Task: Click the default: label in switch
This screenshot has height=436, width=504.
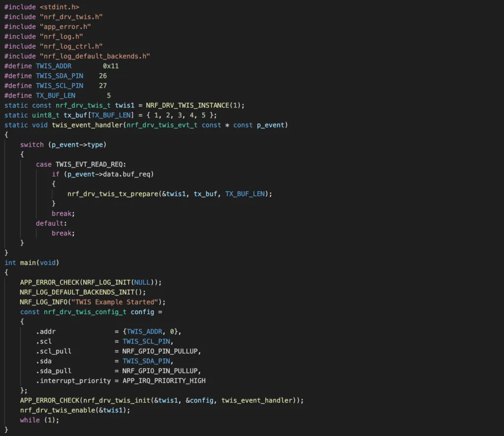Action: (x=49, y=223)
